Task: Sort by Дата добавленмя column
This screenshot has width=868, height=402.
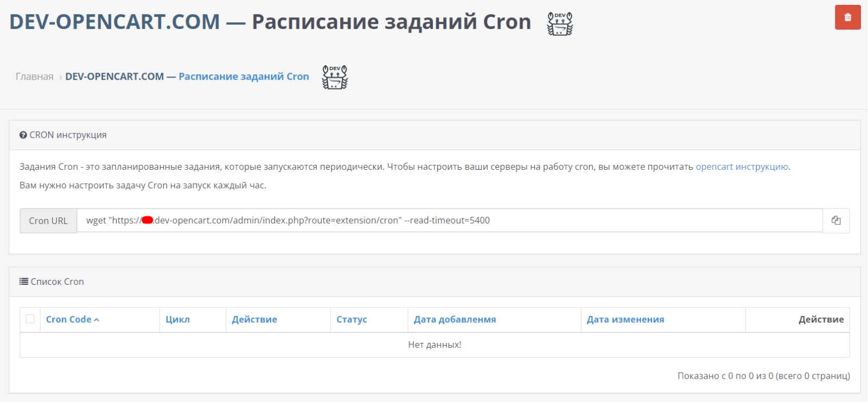Action: pos(455,320)
